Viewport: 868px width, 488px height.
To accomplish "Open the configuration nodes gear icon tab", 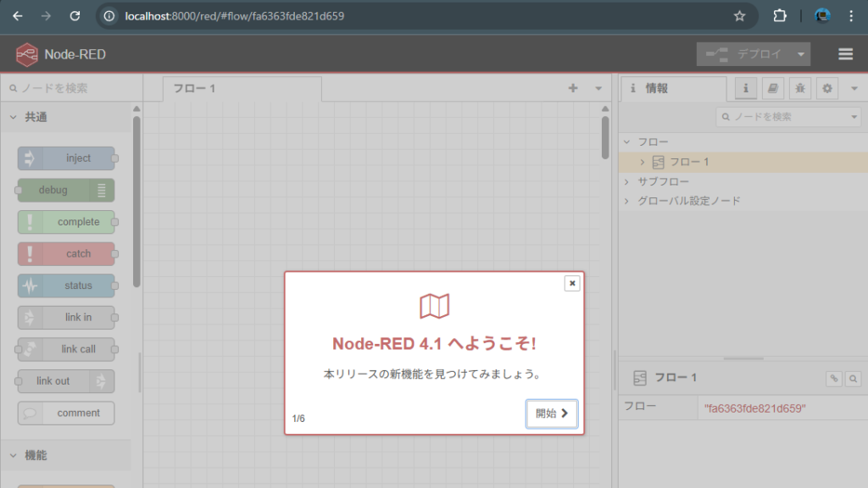I will click(x=826, y=88).
